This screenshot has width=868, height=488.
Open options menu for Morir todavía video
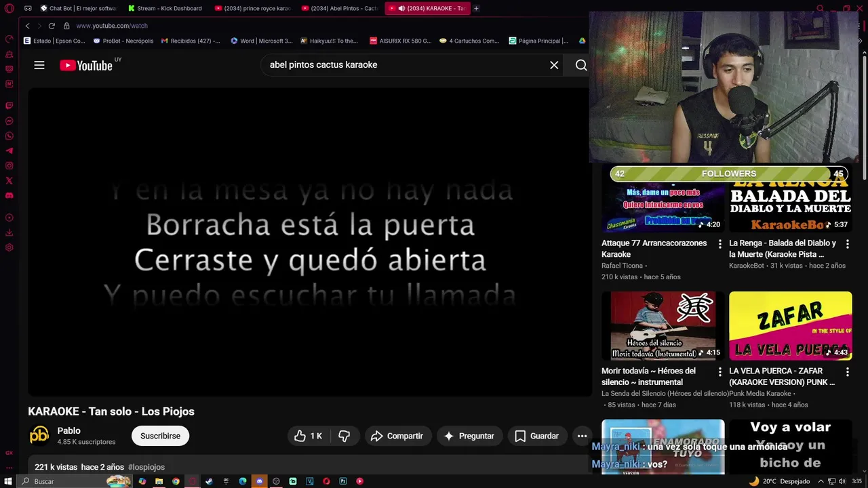point(719,372)
